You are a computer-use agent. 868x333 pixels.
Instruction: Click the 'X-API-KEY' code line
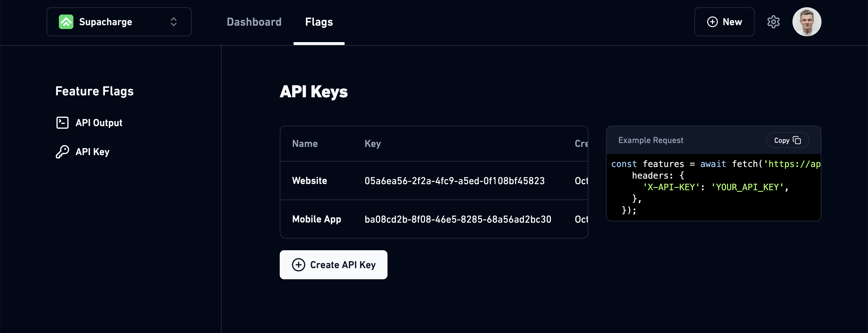716,187
